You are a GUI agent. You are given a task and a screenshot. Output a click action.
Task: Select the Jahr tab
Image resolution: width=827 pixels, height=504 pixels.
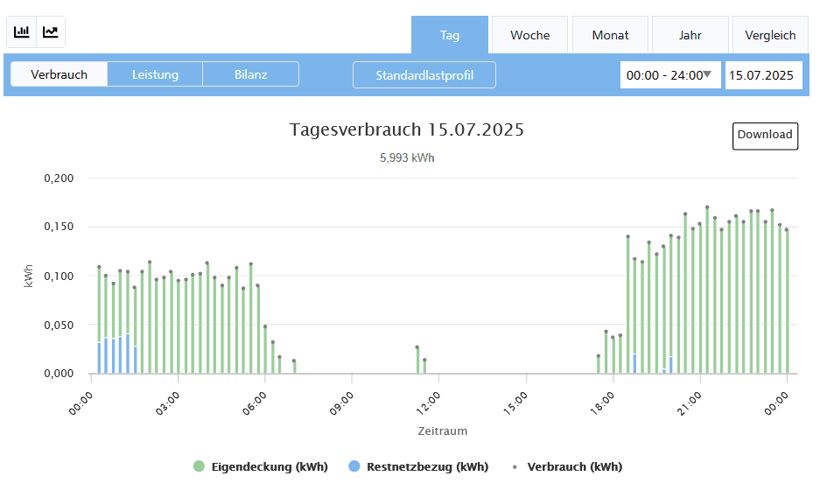point(690,35)
